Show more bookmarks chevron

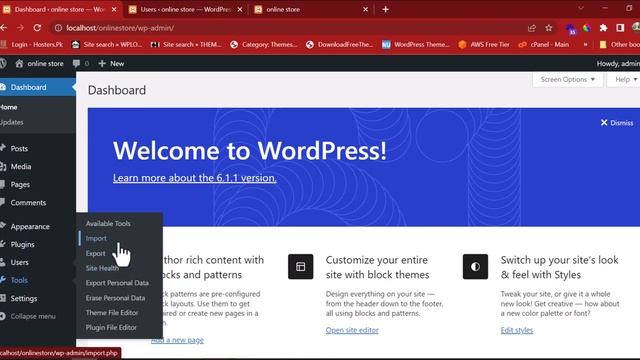coord(585,44)
